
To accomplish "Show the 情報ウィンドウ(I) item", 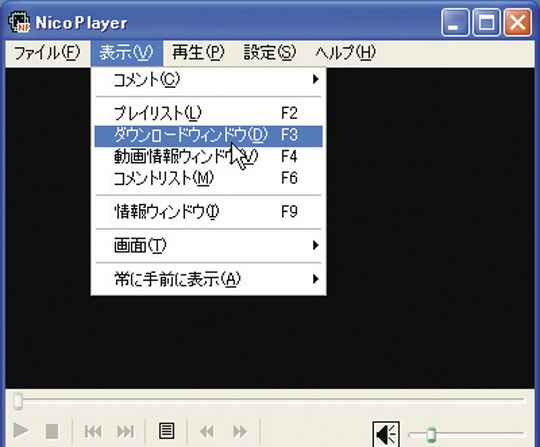I will click(209, 212).
